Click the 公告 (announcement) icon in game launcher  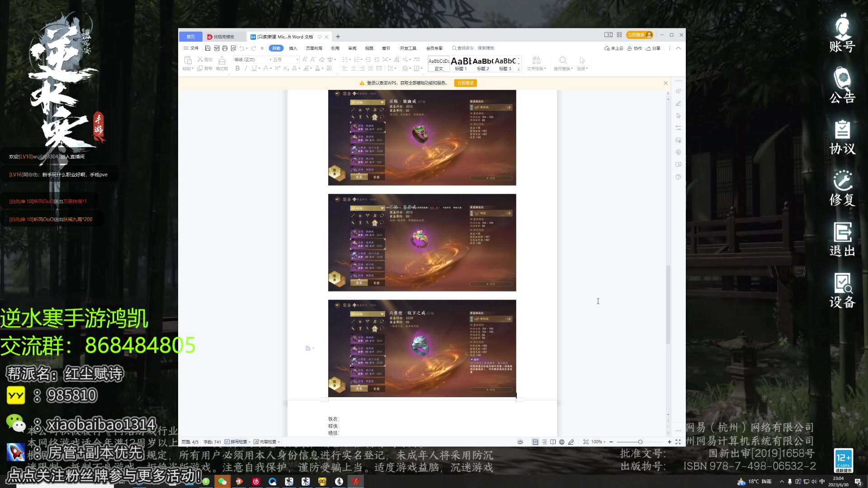coord(842,85)
